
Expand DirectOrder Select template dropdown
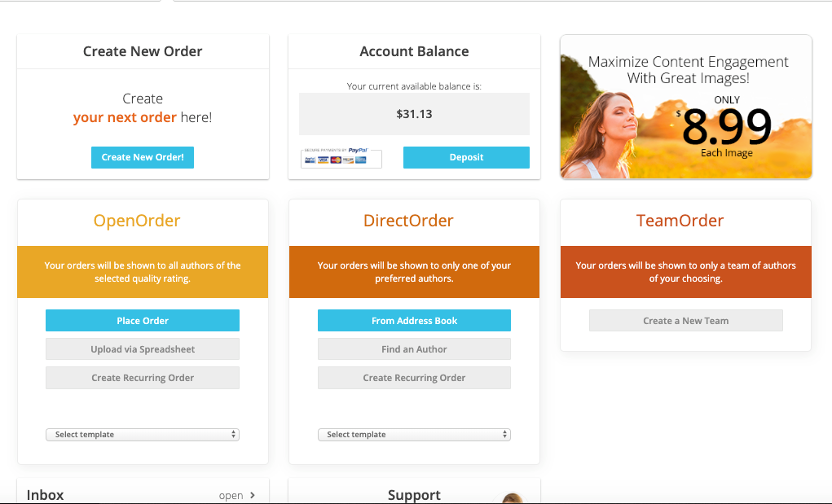pos(415,435)
